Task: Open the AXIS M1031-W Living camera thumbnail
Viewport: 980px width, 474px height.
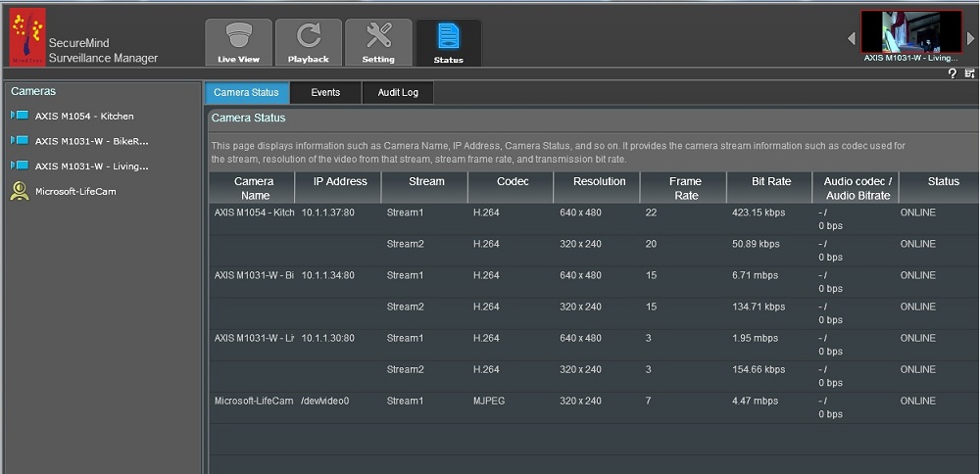Action: coord(911,31)
